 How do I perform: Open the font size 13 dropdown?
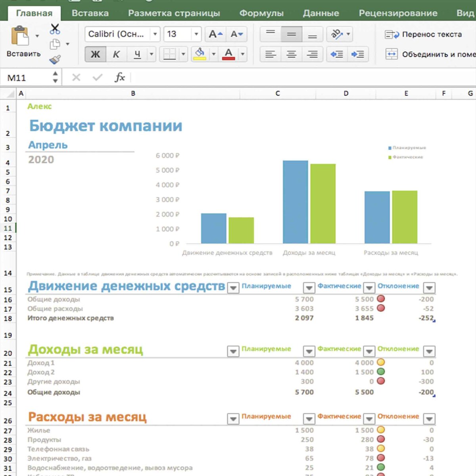pyautogui.click(x=196, y=34)
